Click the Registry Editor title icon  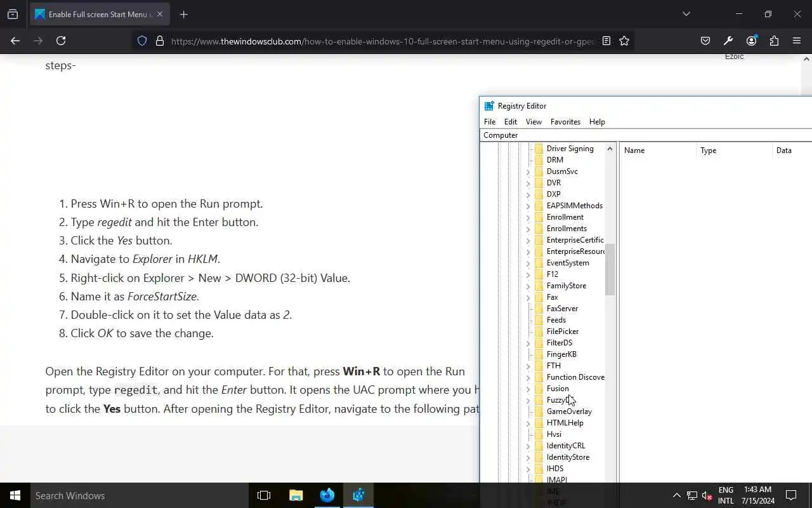pyautogui.click(x=489, y=106)
